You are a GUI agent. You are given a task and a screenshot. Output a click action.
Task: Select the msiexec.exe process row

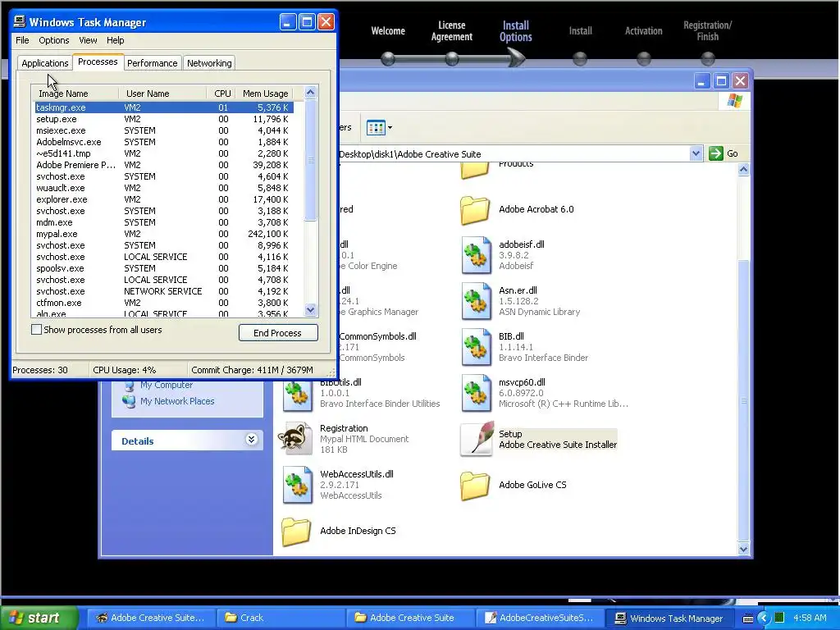[164, 130]
